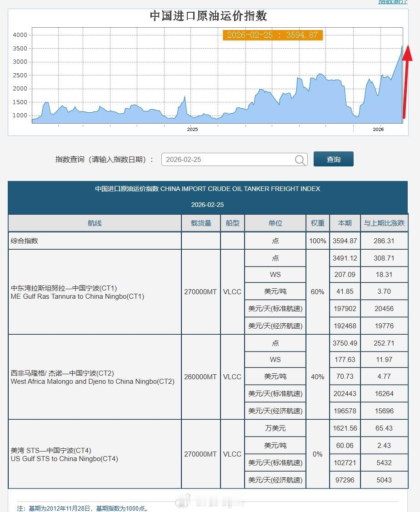Click the 60% weight cell for CT1
This screenshot has height=512, width=420.
pyautogui.click(x=317, y=291)
